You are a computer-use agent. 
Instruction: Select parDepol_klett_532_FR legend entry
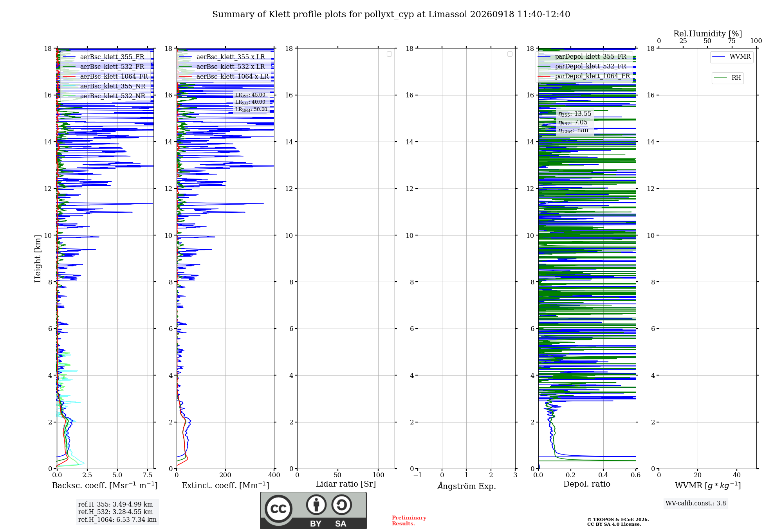pyautogui.click(x=582, y=66)
